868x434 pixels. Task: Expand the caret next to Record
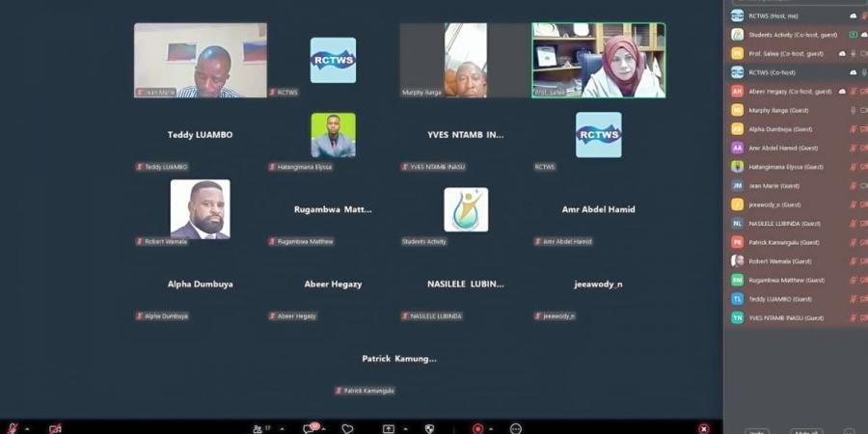pos(491,429)
